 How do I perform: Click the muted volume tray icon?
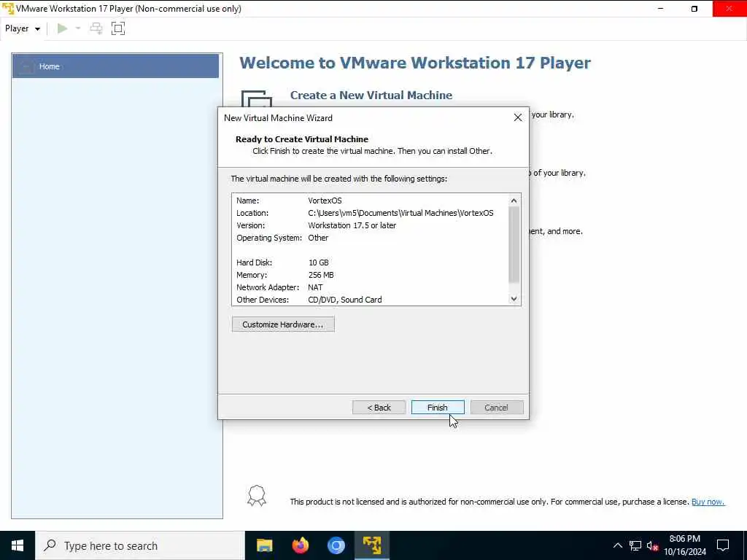[653, 545]
